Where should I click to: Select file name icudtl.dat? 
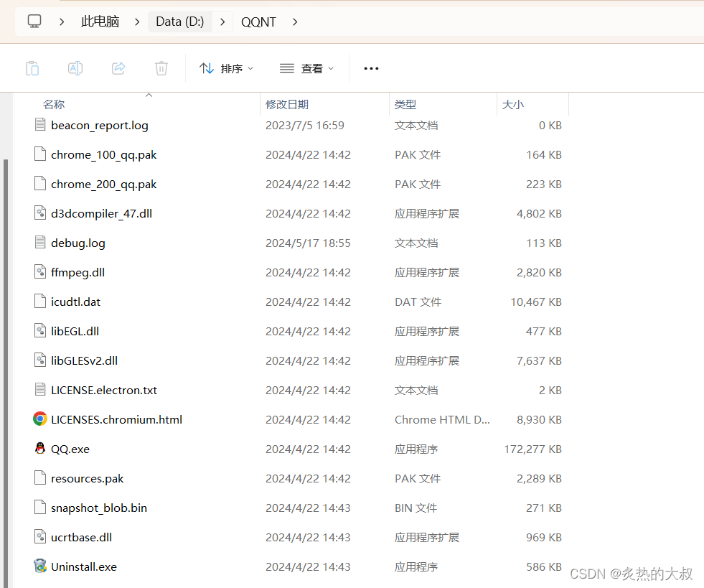click(75, 302)
